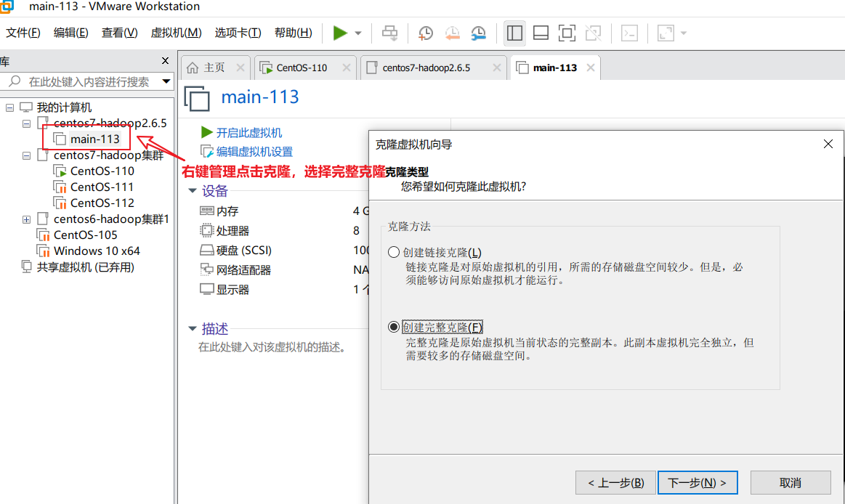
Task: Open the 选项卡(T) menu
Action: tap(238, 33)
